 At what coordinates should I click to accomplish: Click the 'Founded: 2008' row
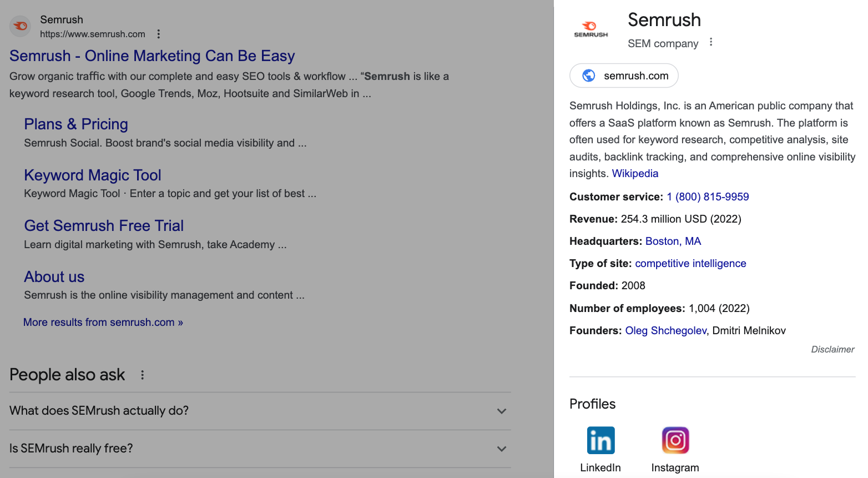click(607, 286)
